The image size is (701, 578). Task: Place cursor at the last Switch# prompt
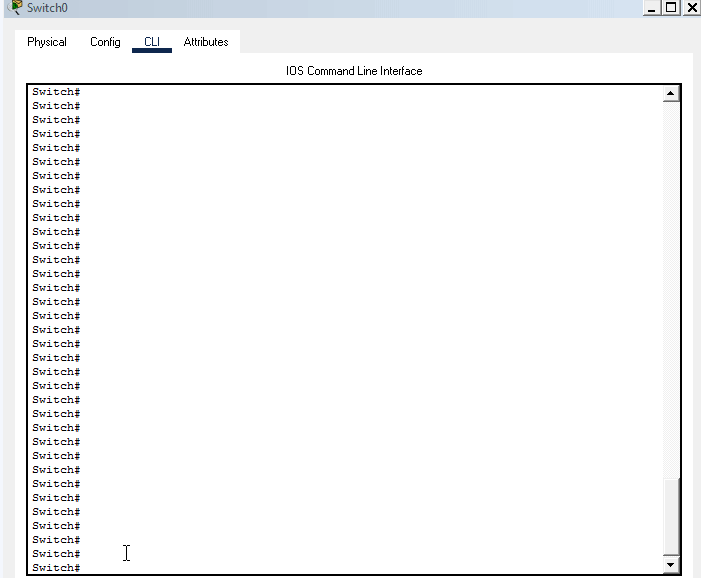(x=57, y=568)
